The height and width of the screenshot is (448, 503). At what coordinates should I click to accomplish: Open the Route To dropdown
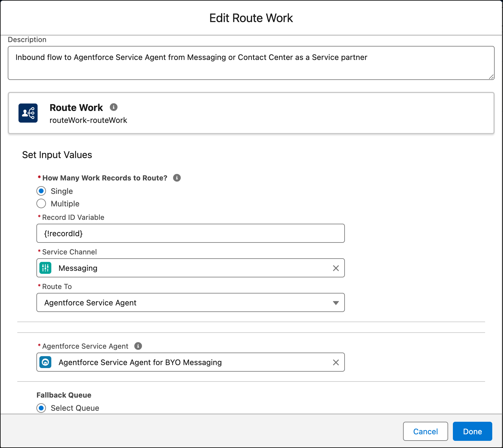point(191,302)
